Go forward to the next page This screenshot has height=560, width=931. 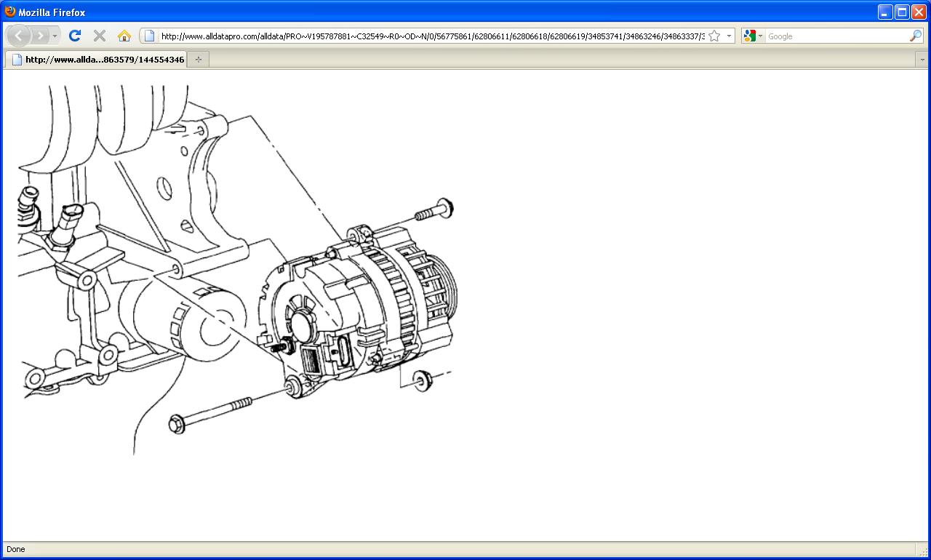point(39,36)
